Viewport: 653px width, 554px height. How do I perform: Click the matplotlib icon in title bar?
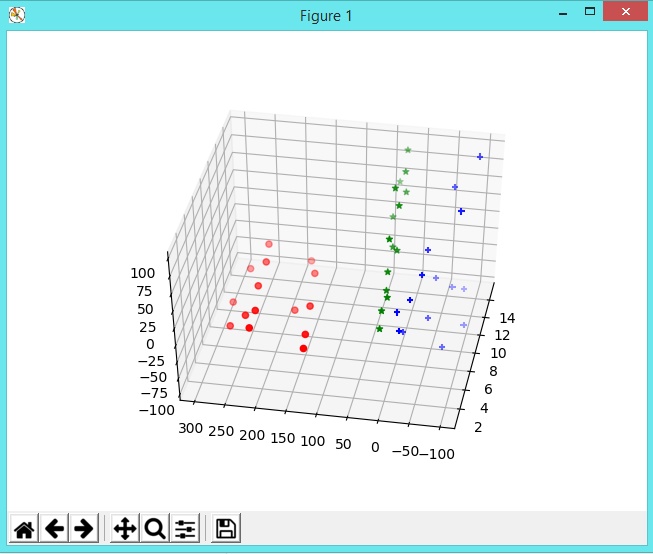coord(17,15)
